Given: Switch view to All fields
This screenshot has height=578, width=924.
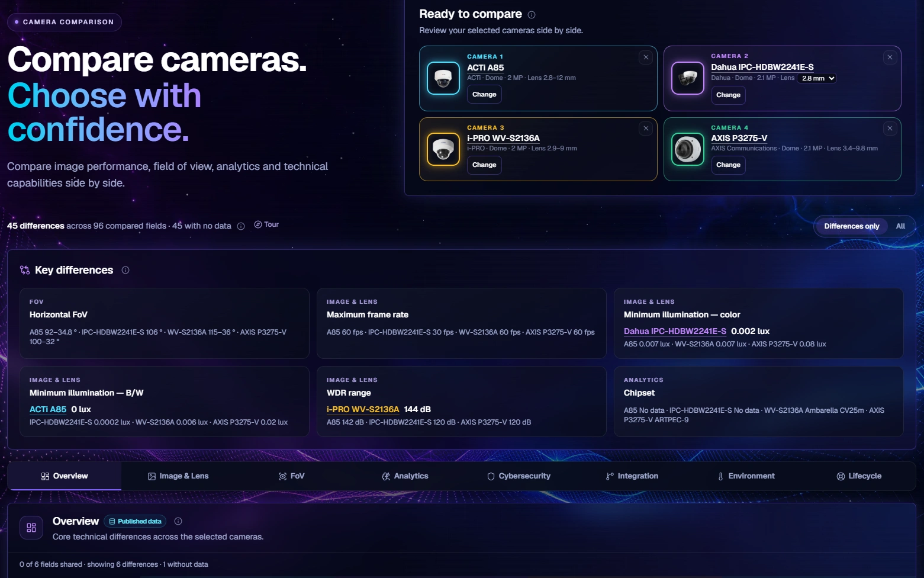Looking at the screenshot, I should [x=900, y=226].
